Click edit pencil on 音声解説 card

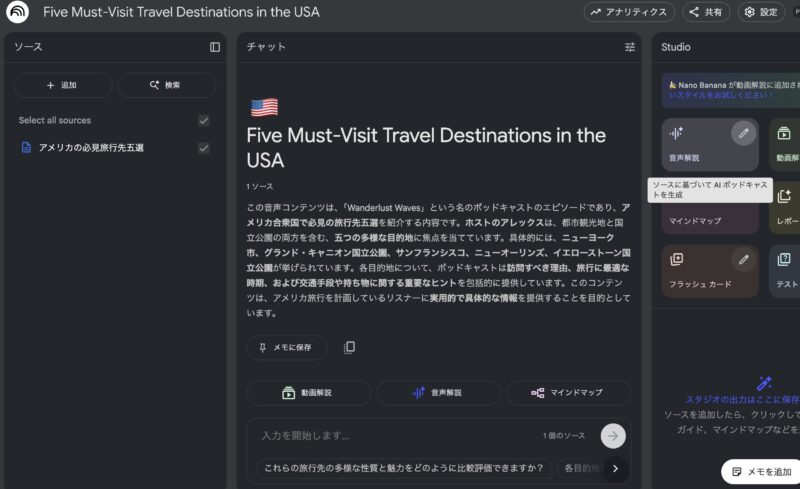[x=743, y=133]
